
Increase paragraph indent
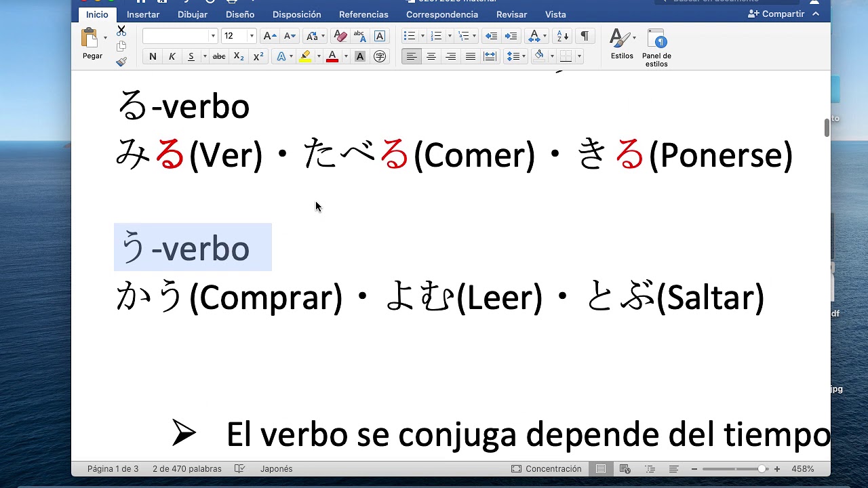(511, 36)
